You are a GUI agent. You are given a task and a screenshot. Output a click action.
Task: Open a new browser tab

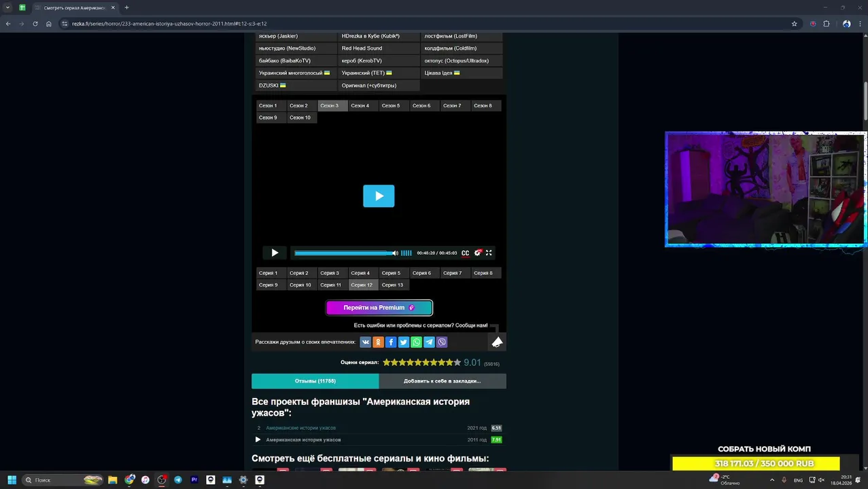[x=126, y=7]
